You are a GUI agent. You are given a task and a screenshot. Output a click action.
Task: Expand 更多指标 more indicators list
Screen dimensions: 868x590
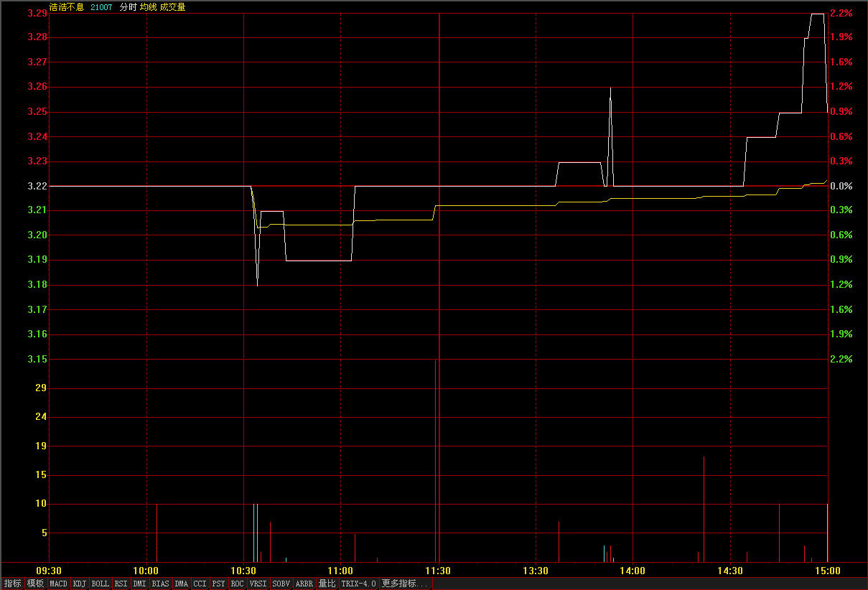(405, 584)
